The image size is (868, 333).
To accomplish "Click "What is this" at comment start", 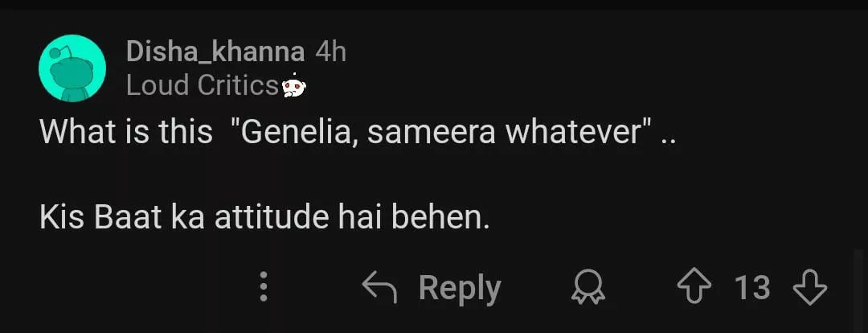I will [125, 131].
